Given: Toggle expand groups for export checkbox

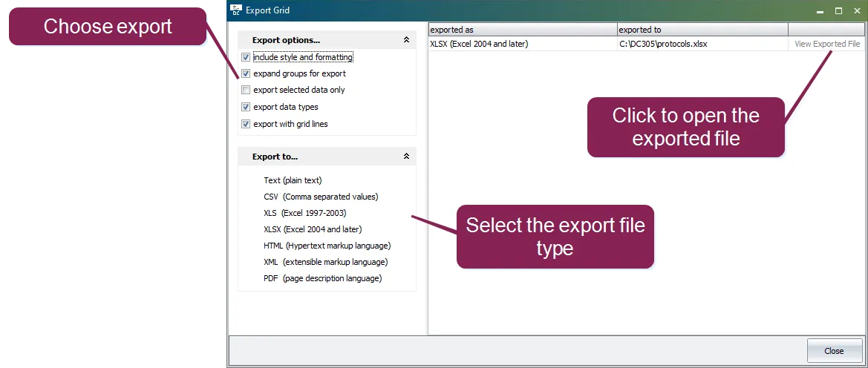Looking at the screenshot, I should 247,73.
